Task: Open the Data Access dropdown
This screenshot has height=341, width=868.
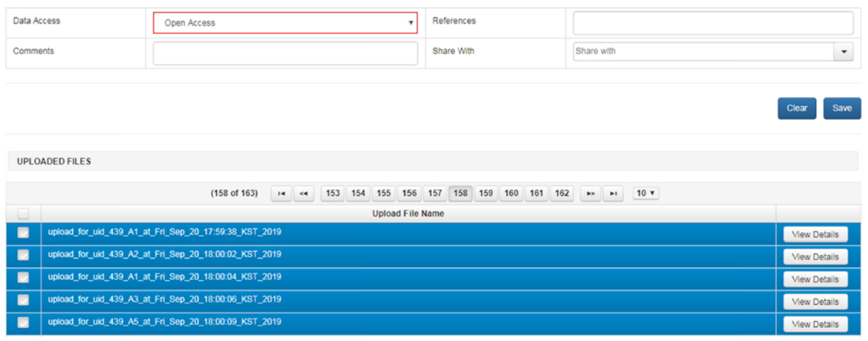Action: tap(285, 23)
